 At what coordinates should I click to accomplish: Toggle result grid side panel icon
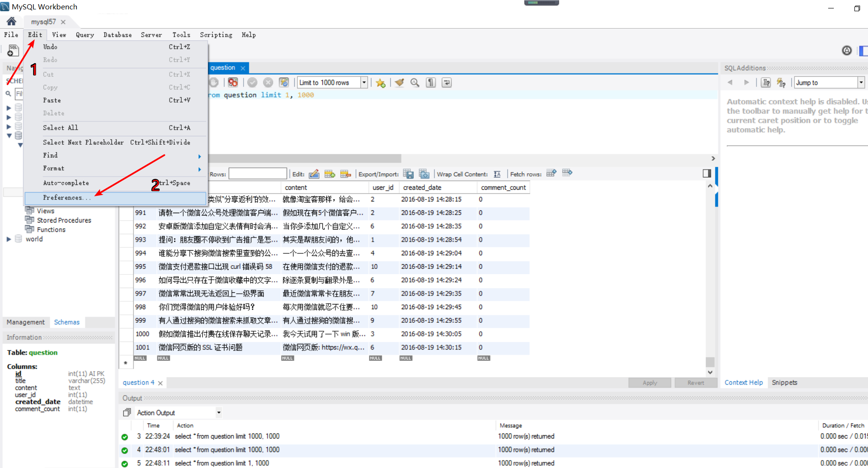point(707,173)
